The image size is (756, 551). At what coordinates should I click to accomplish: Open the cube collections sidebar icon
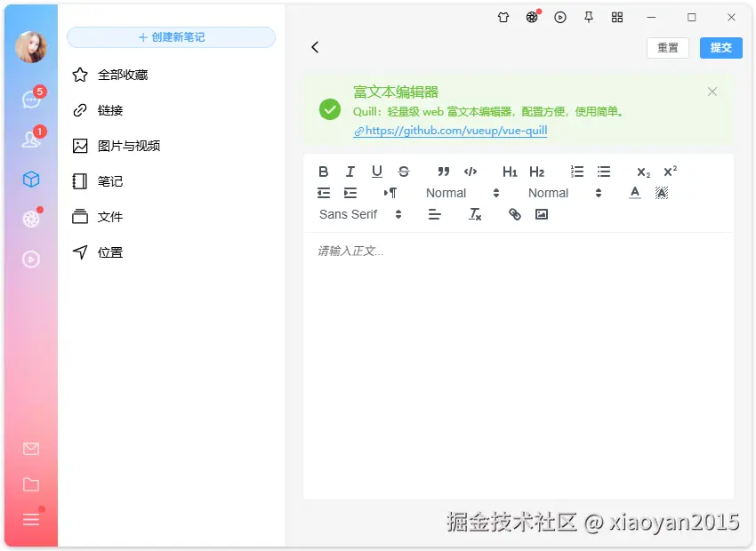pos(31,180)
